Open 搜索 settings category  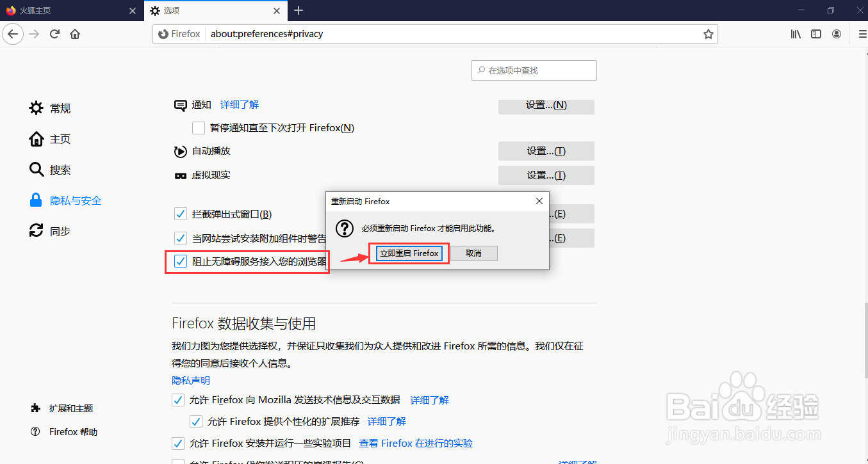tap(50, 170)
